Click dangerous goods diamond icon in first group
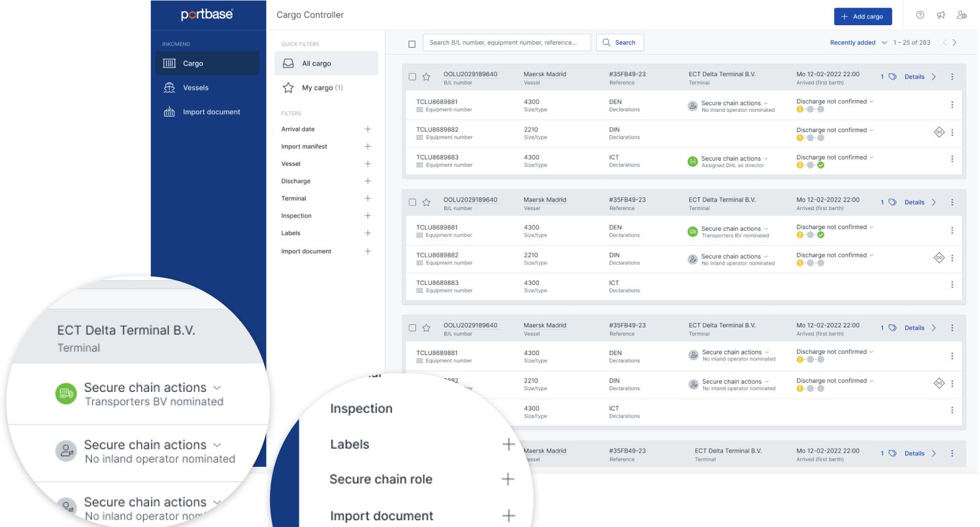980x527 pixels. click(938, 132)
